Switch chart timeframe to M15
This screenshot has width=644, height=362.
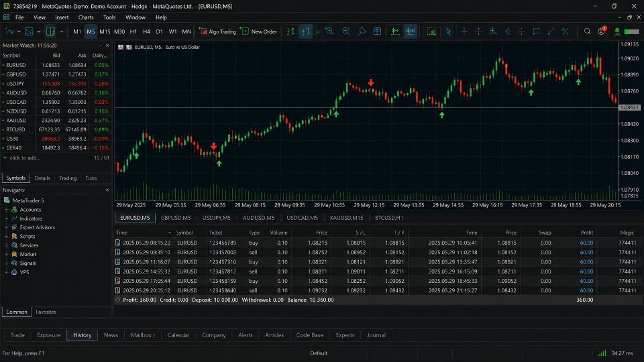pyautogui.click(x=105, y=32)
